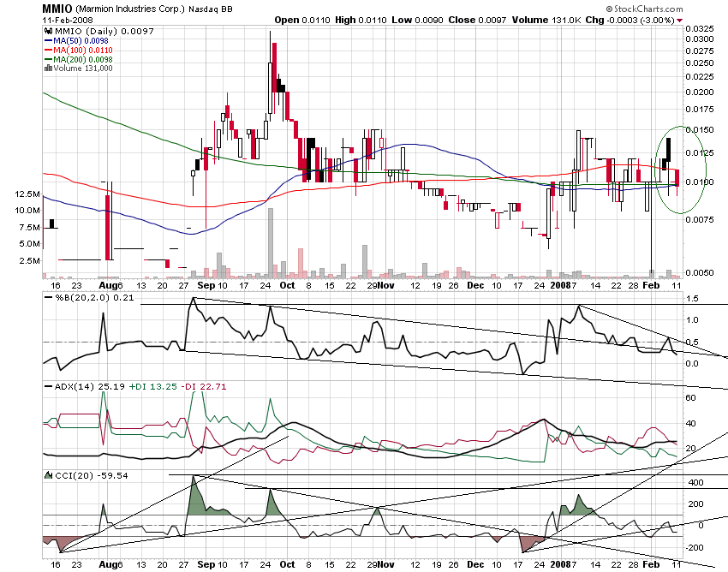Click the largest late-September volume bar
728x572 pixels.
click(x=271, y=243)
